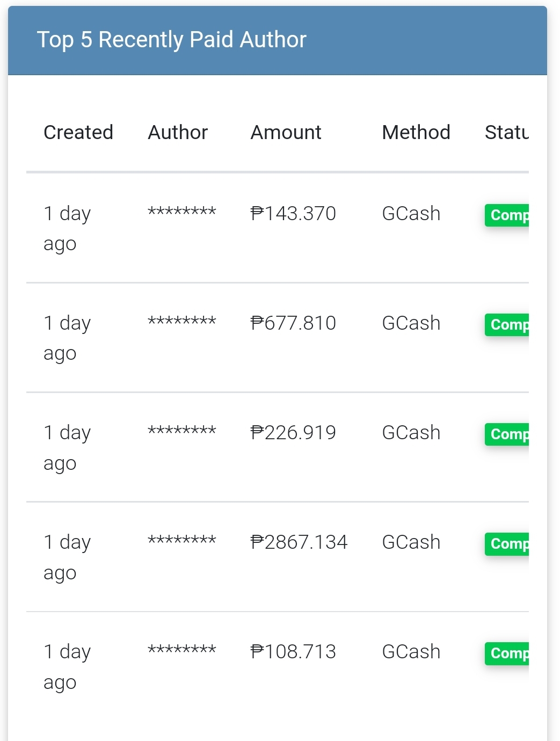This screenshot has height=741, width=560.
Task: Click the Method column header
Action: (416, 133)
